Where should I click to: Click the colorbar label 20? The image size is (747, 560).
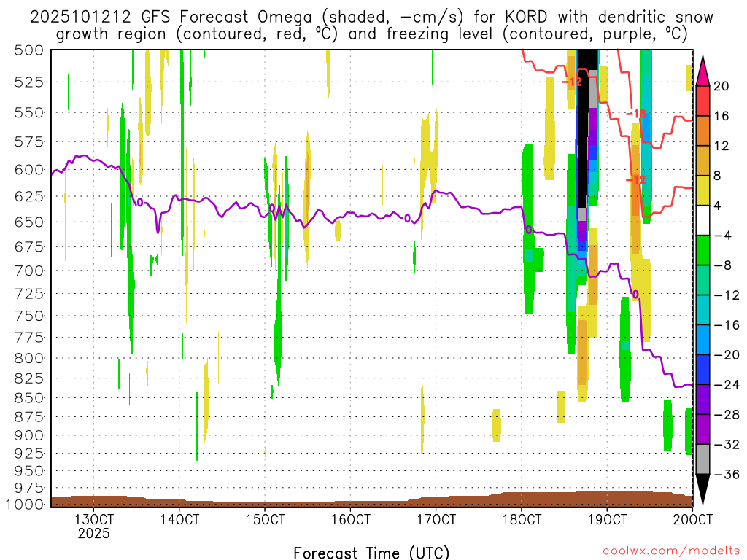point(721,86)
